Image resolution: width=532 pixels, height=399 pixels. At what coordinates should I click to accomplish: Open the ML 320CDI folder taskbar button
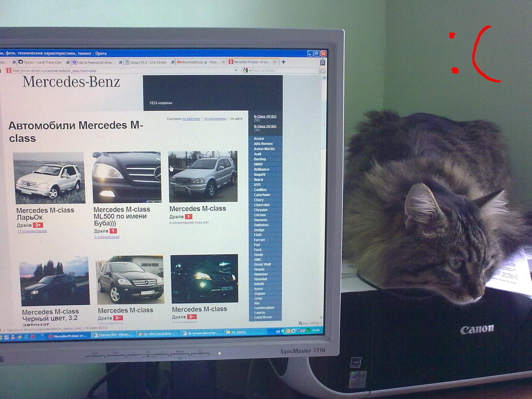coord(244,332)
